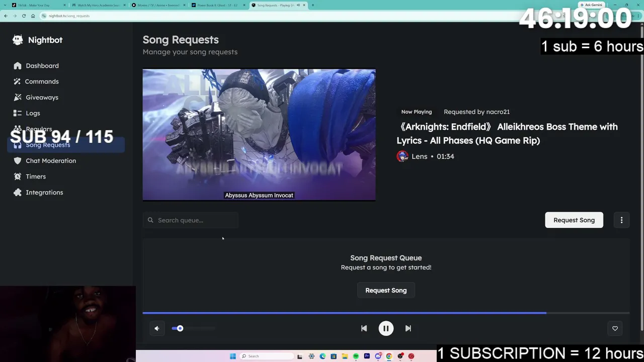Click the "Now Playing" label
644x362 pixels.
click(x=417, y=112)
